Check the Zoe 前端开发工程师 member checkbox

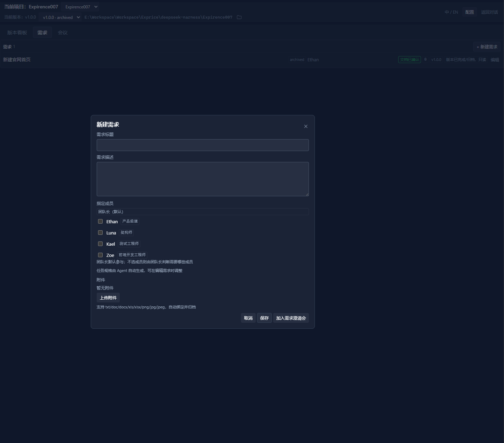(x=101, y=255)
